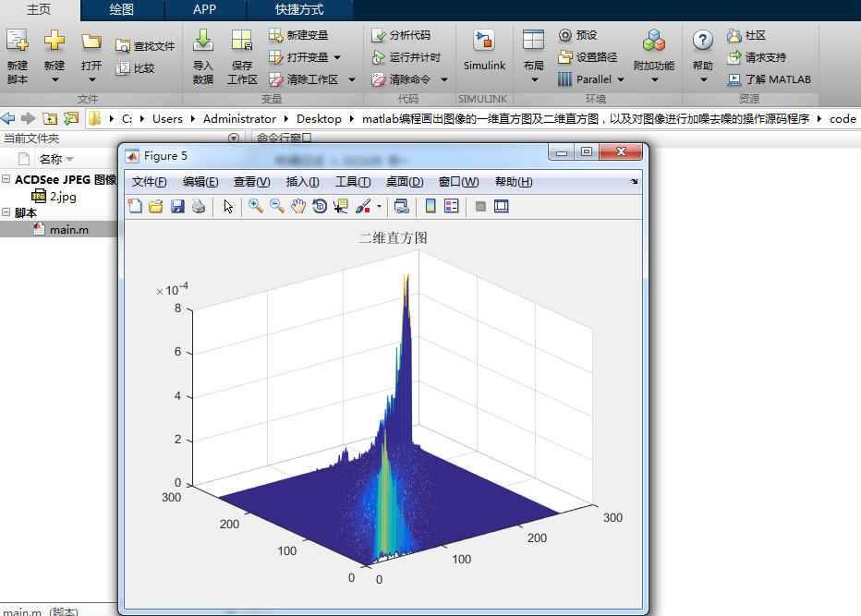
Task: Toggle the Rotate 3D tool in Figure 5
Action: pyautogui.click(x=320, y=207)
